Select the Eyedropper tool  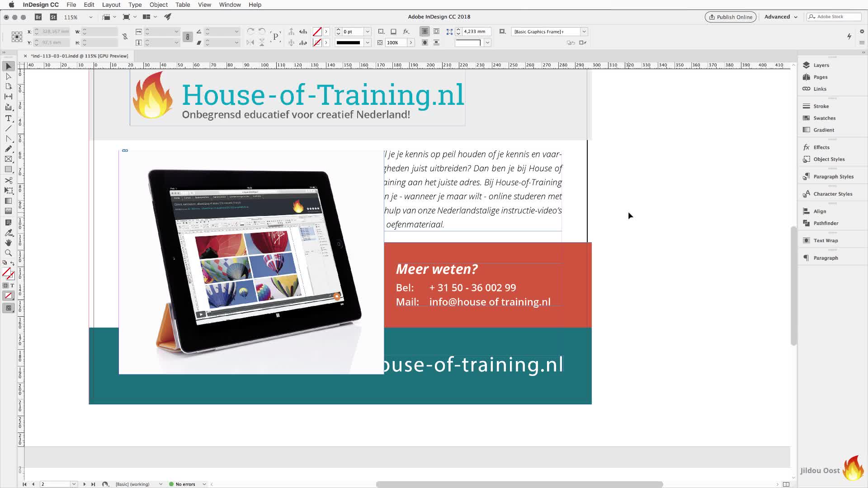[x=8, y=233]
